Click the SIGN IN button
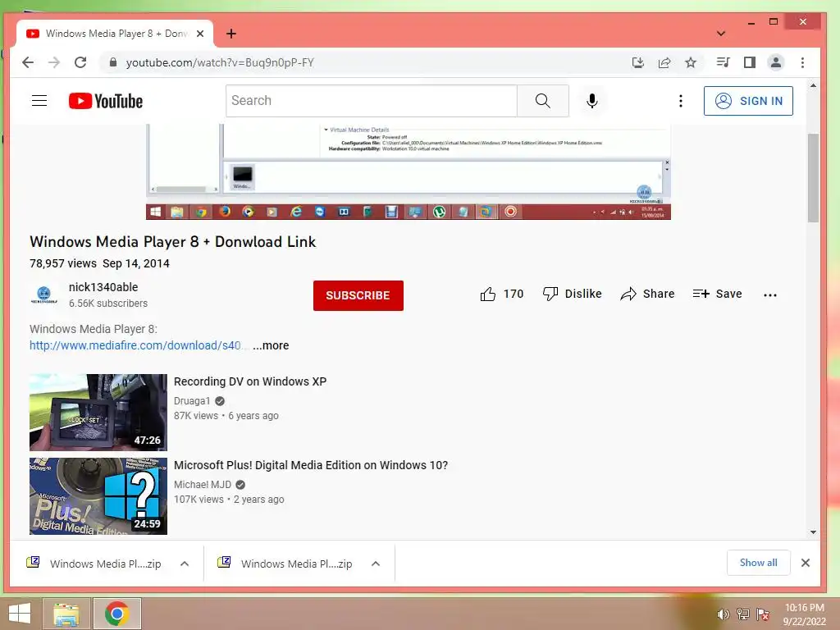 pyautogui.click(x=748, y=101)
